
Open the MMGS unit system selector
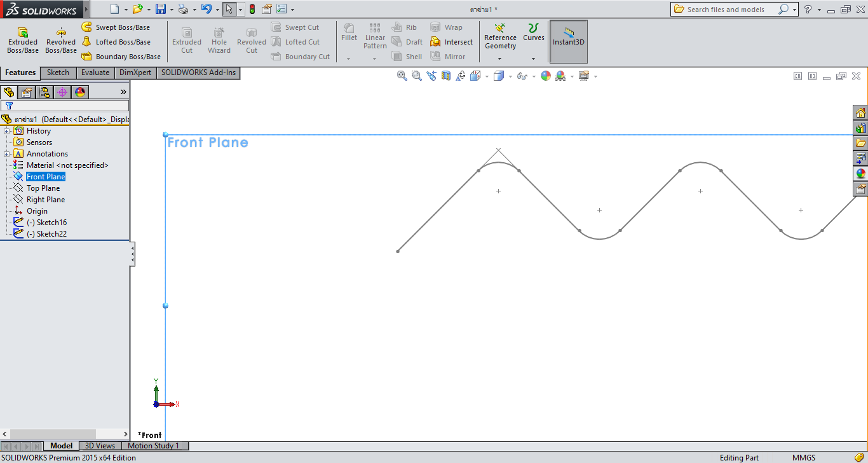click(804, 458)
